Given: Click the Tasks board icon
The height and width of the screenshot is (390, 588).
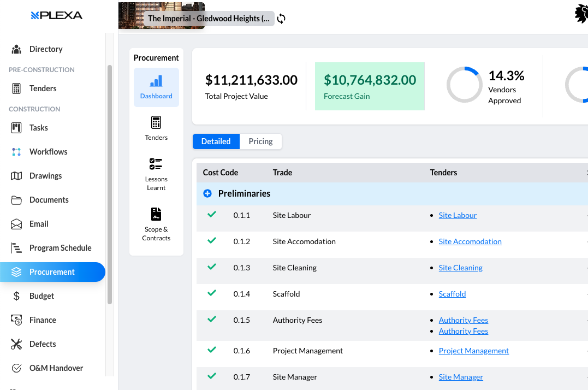Looking at the screenshot, I should click(16, 128).
